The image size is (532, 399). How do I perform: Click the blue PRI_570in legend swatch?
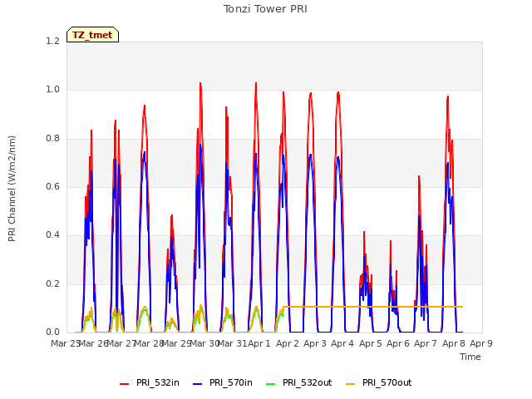click(198, 383)
